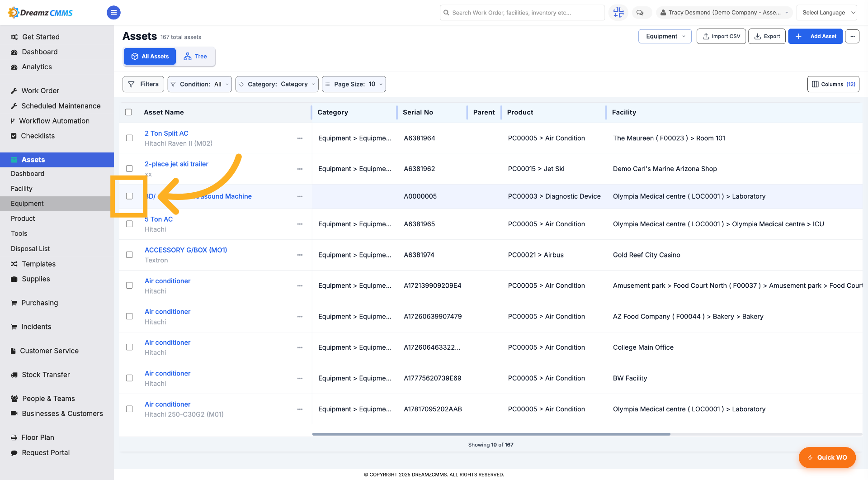Open the chat messages icon
This screenshot has width=868, height=480.
click(x=640, y=13)
